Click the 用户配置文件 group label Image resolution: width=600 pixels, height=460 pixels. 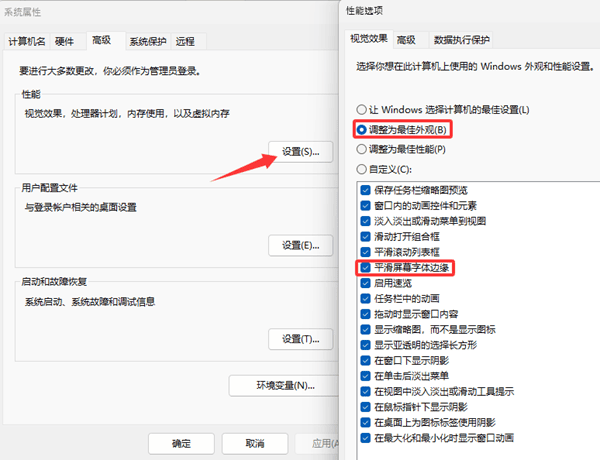pyautogui.click(x=49, y=188)
